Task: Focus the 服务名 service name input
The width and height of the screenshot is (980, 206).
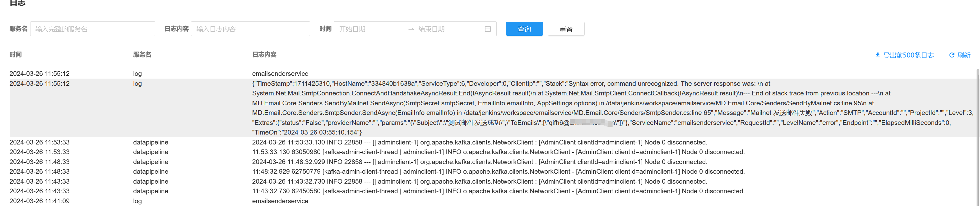Action: pyautogui.click(x=92, y=29)
